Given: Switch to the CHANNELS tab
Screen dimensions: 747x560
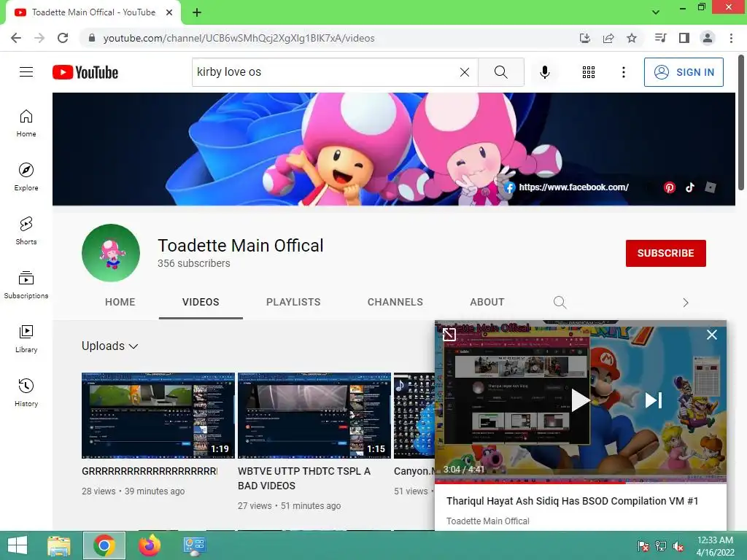Looking at the screenshot, I should click(x=395, y=302).
